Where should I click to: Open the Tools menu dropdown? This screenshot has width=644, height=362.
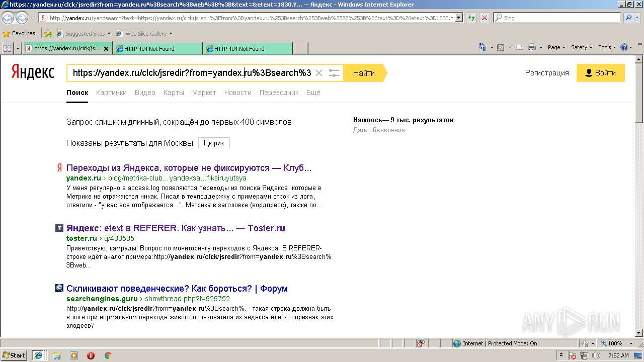[x=607, y=47]
